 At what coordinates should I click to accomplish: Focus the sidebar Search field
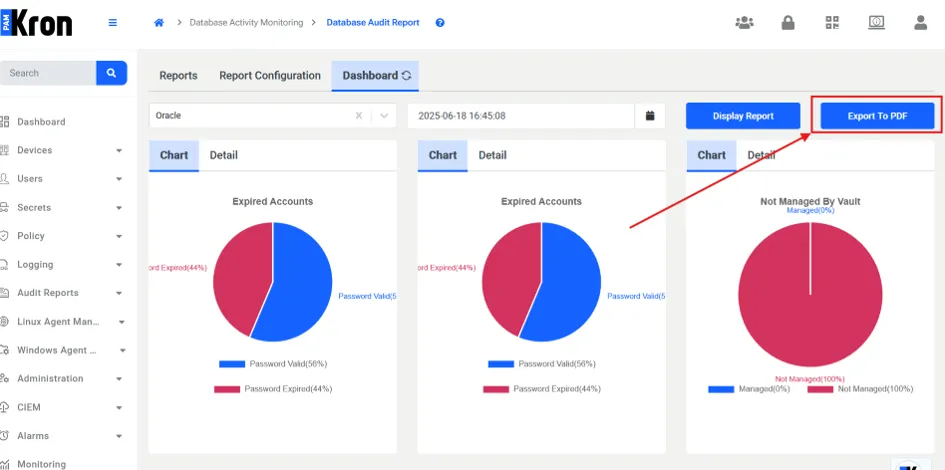(48, 73)
